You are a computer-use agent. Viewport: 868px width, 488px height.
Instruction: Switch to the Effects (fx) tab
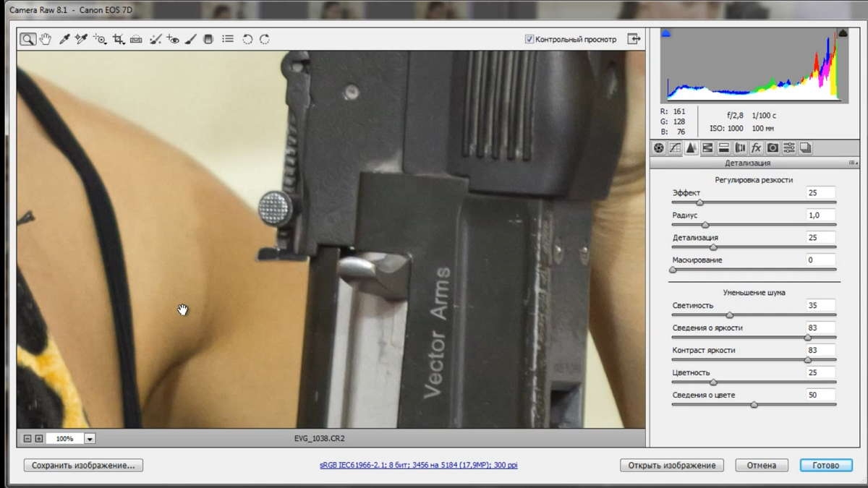(756, 147)
